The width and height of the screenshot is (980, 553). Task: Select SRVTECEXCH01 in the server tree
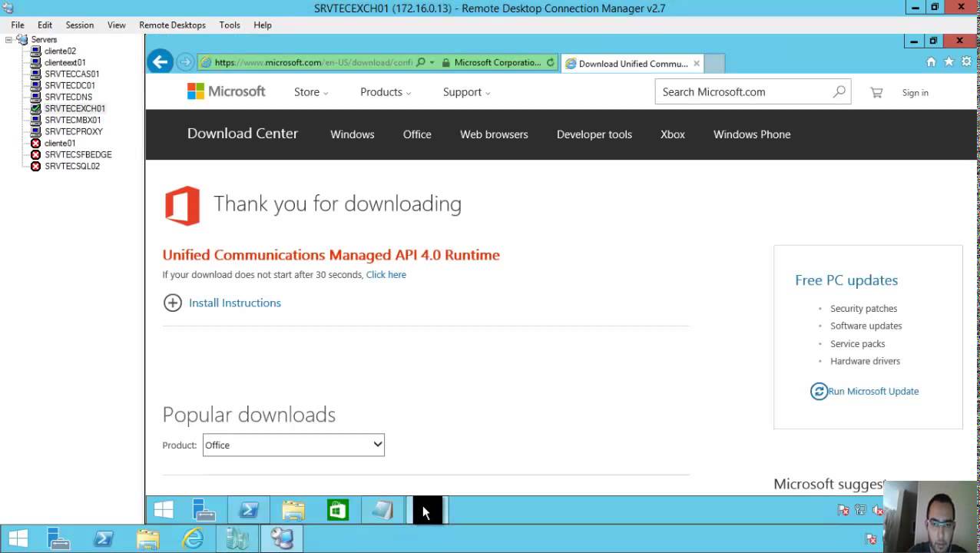74,108
